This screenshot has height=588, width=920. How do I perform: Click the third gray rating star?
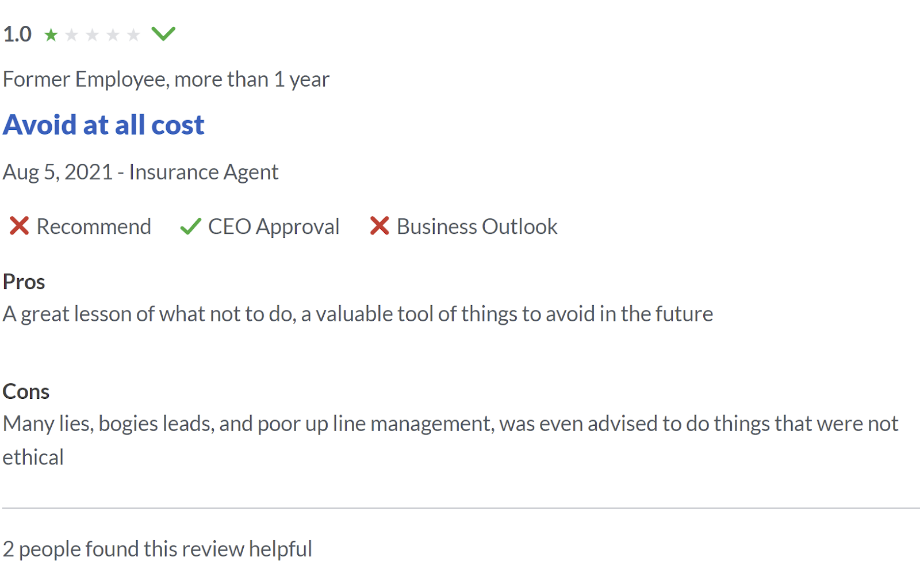pyautogui.click(x=92, y=35)
